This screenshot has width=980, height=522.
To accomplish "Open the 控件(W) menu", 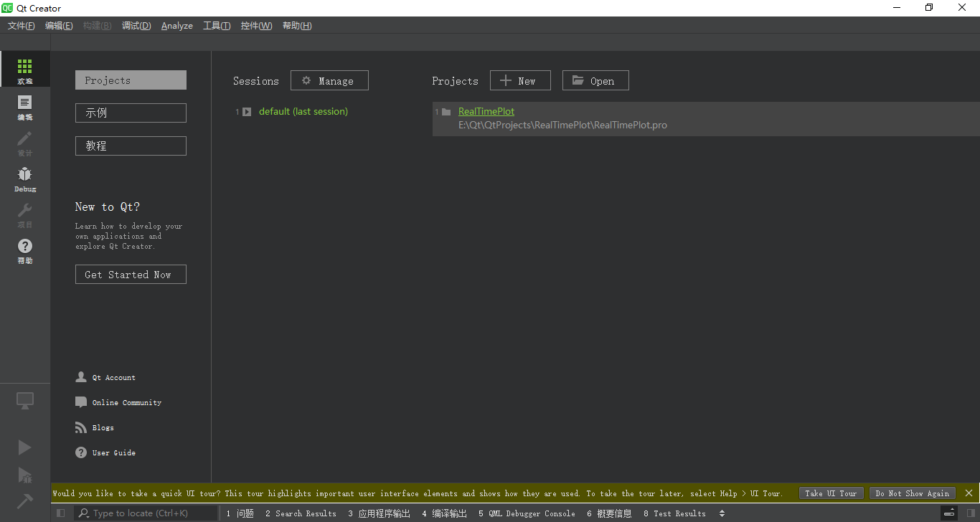I will (x=257, y=26).
